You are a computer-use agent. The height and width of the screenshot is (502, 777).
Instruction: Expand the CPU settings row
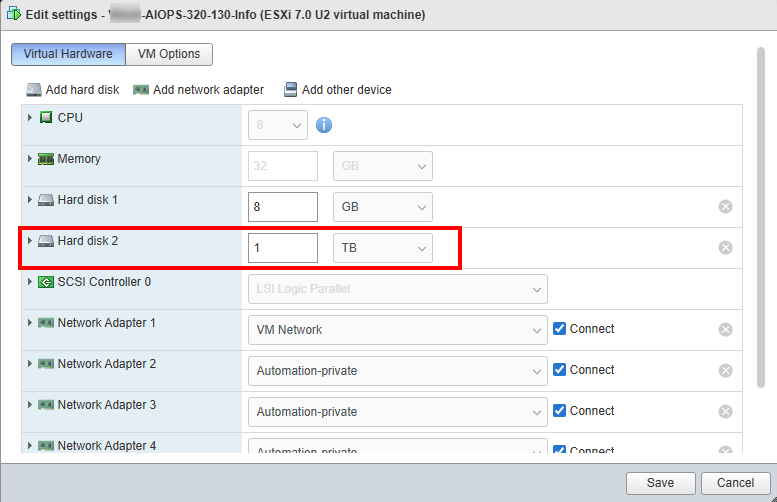pyautogui.click(x=31, y=118)
